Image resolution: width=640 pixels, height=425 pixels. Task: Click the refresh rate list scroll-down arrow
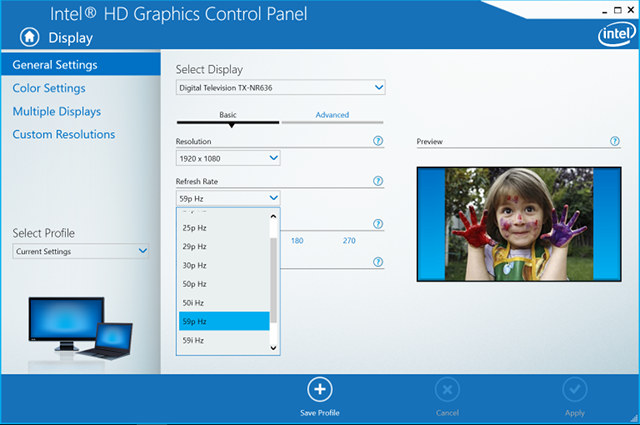click(x=273, y=348)
